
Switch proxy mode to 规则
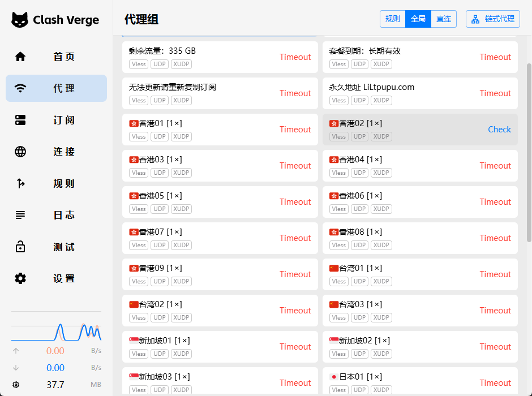(x=392, y=19)
